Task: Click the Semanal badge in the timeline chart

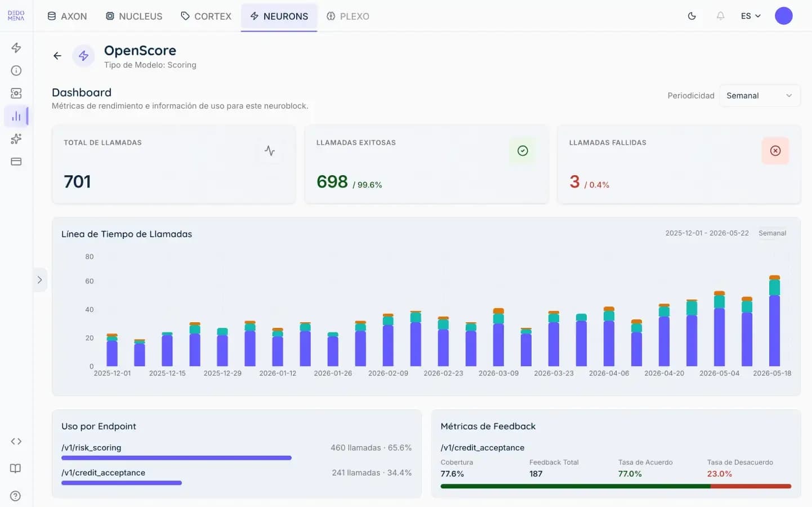Action: [x=772, y=233]
